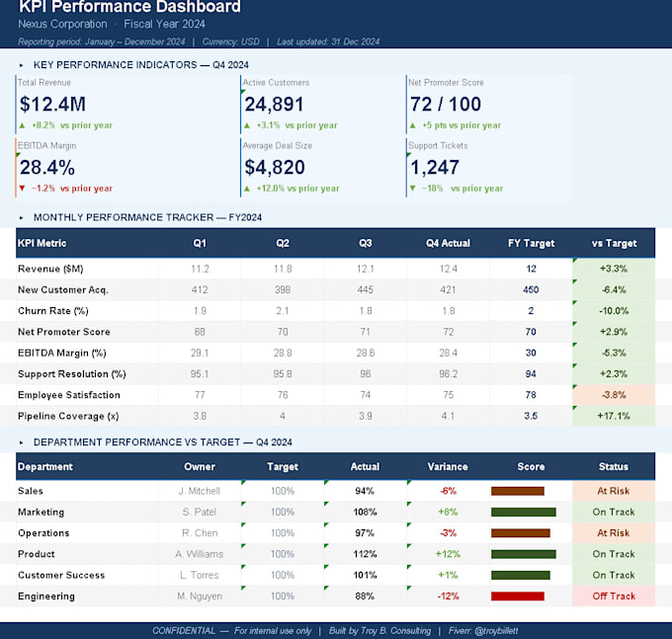Screen dimensions: 672x639
Task: Click the Owner column header
Action: pyautogui.click(x=200, y=467)
